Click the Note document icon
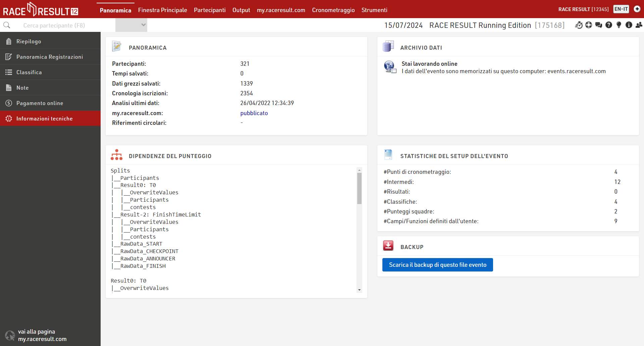 [x=9, y=88]
